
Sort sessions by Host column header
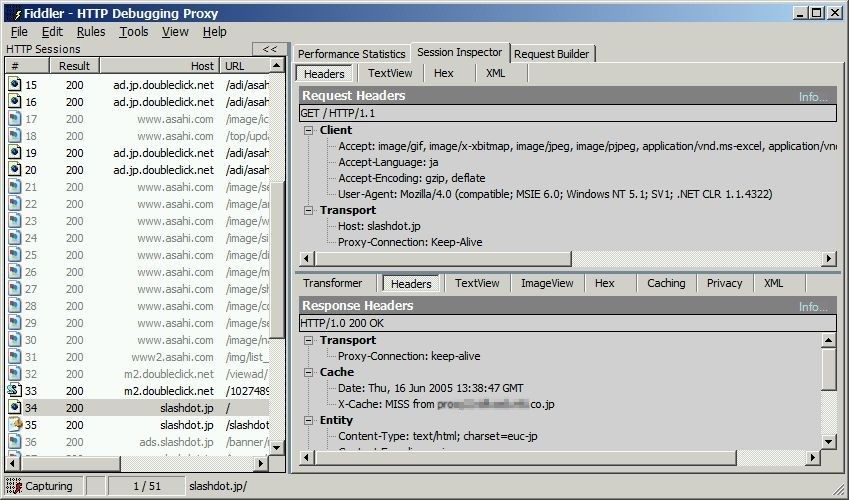160,66
